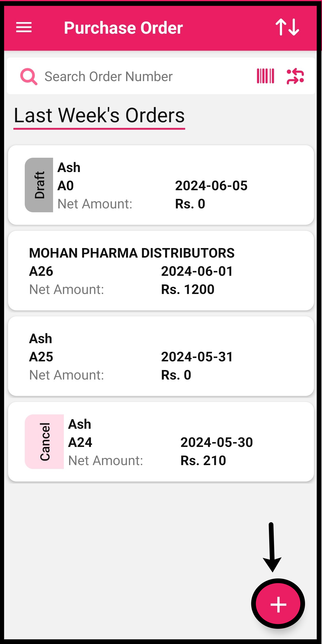The height and width of the screenshot is (644, 322).
Task: Click the Purchase Order title
Action: [x=123, y=28]
